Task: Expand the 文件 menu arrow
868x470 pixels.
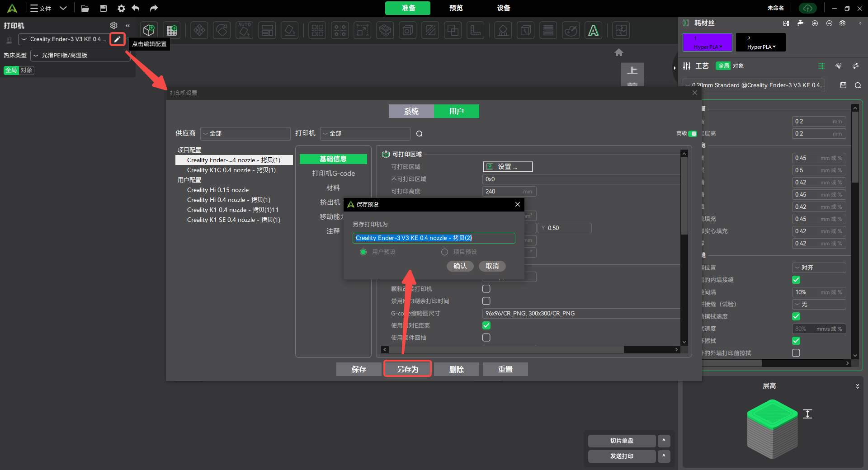Action: 63,8
